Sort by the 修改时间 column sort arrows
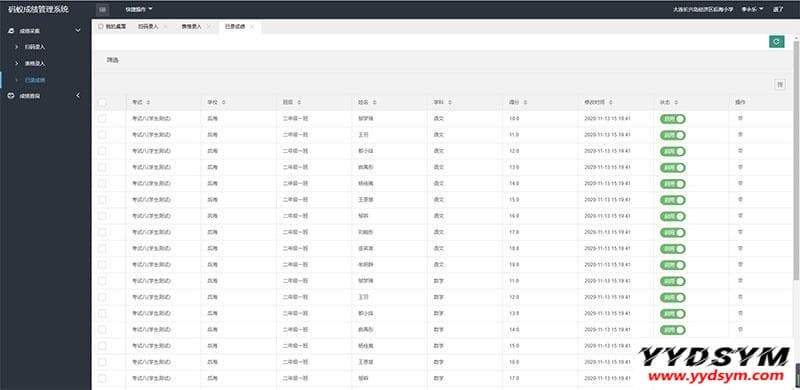Screen dimensions: 800x390 tap(611, 103)
